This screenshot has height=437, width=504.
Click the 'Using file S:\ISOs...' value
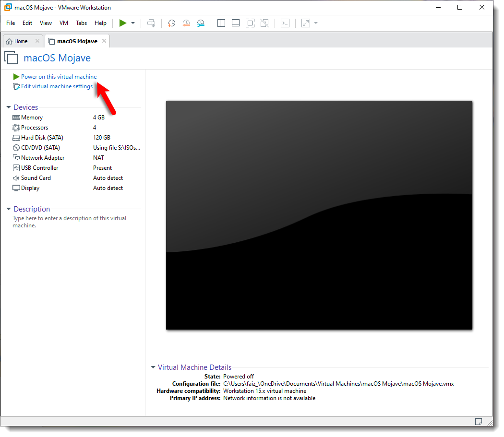tap(117, 148)
